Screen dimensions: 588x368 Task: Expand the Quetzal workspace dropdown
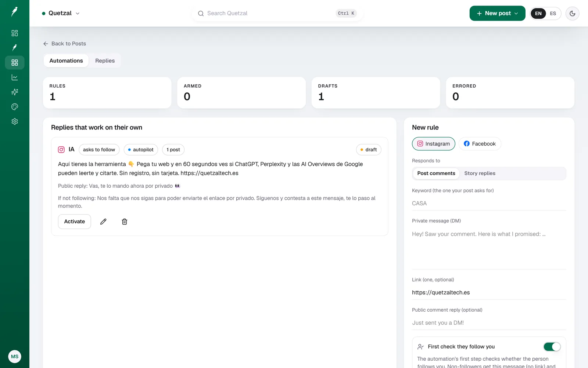[61, 13]
